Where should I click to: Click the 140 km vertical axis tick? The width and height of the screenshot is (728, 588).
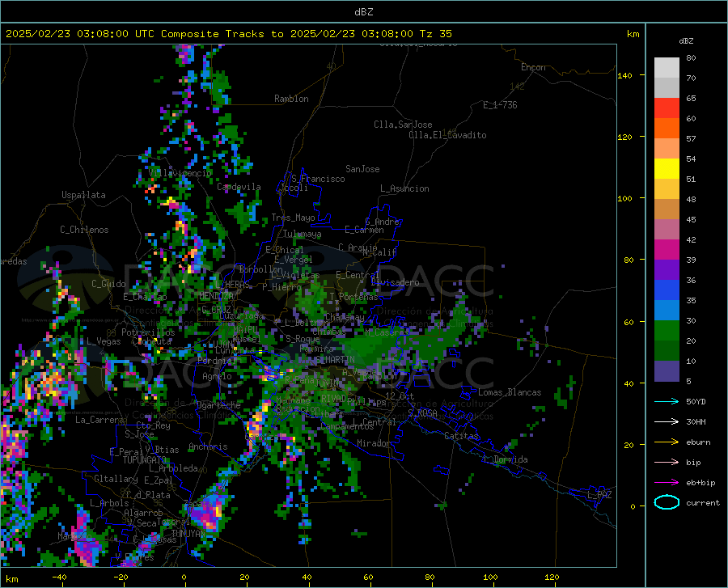(x=625, y=75)
